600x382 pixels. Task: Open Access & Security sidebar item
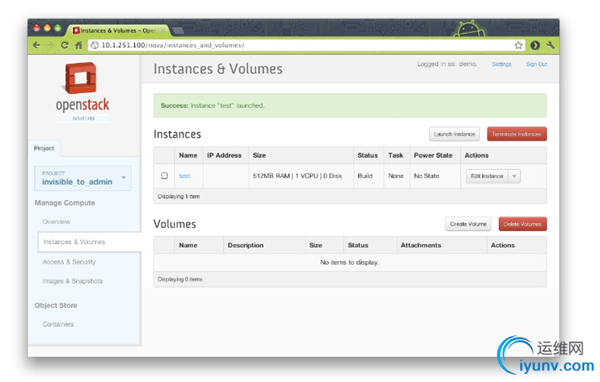[x=69, y=262]
